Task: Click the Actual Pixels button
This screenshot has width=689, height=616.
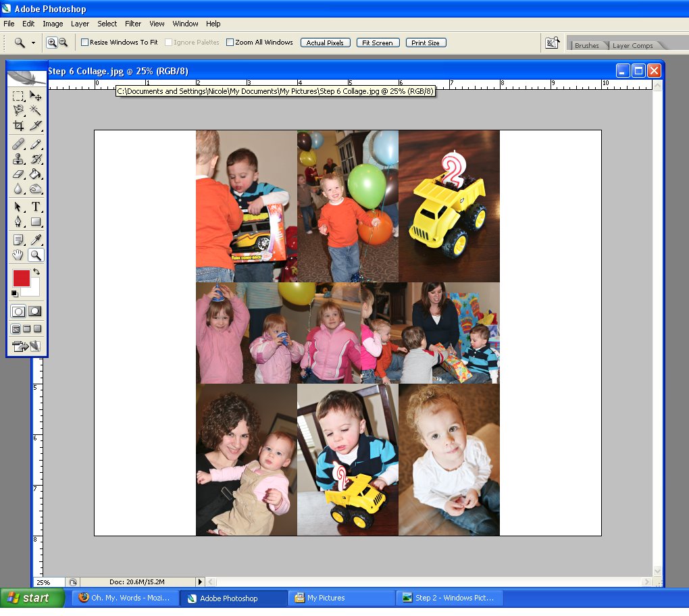Action: click(325, 43)
